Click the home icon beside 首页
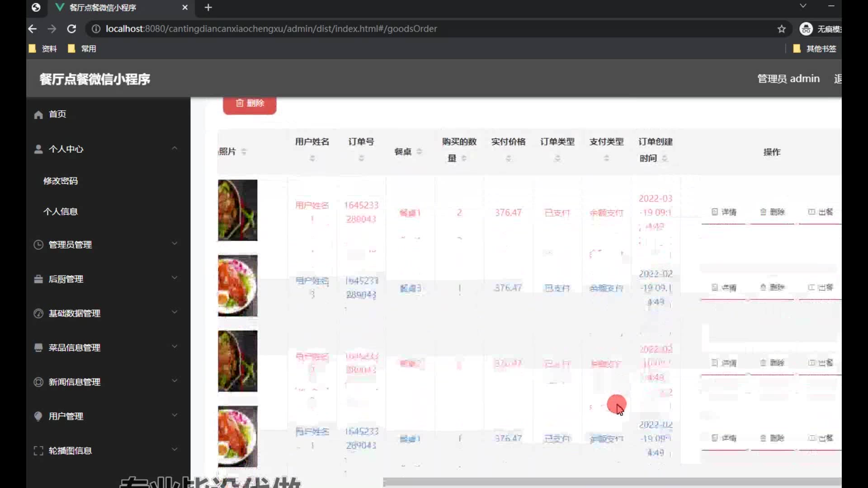Viewport: 868px width, 488px height. (38, 115)
